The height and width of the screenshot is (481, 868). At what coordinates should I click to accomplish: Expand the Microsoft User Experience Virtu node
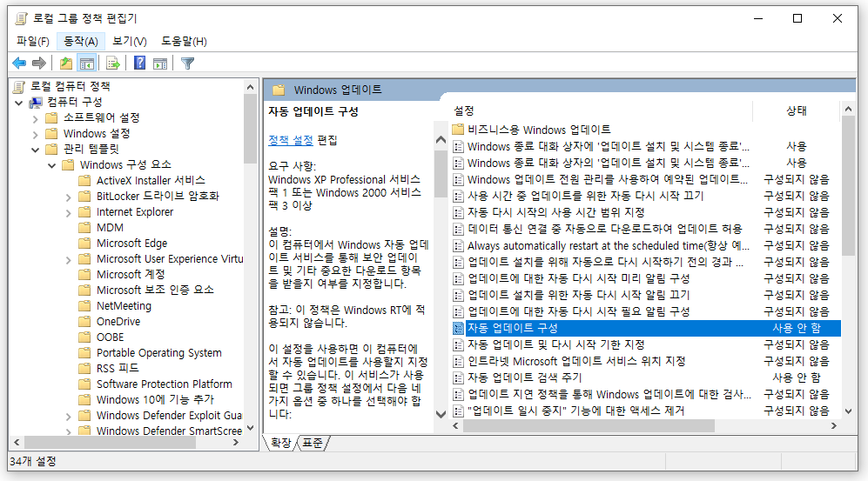pos(68,260)
